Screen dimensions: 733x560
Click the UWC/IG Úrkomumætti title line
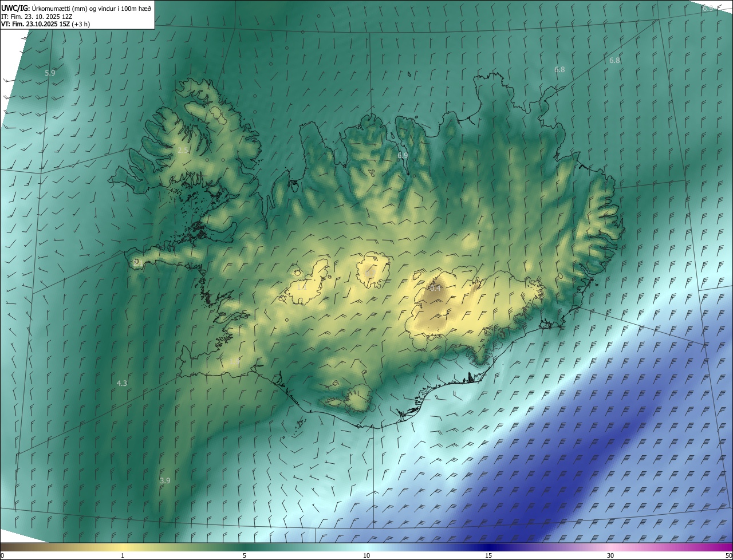[76, 7]
